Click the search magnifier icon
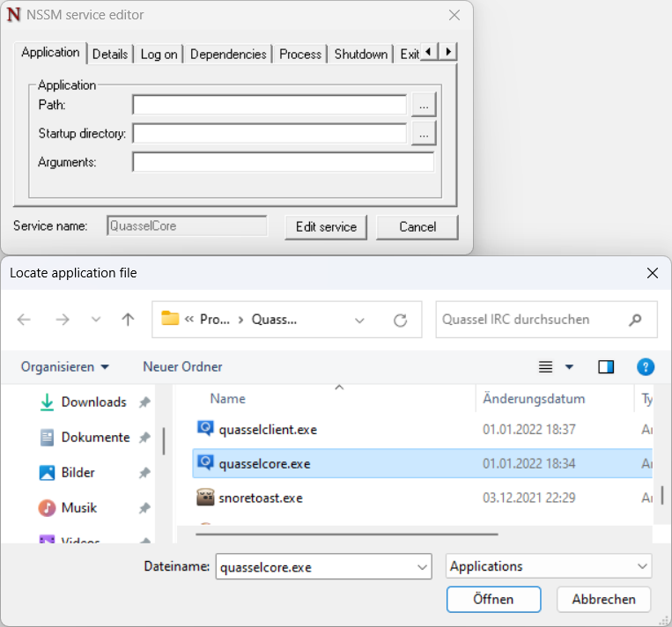This screenshot has width=672, height=627. [x=635, y=320]
